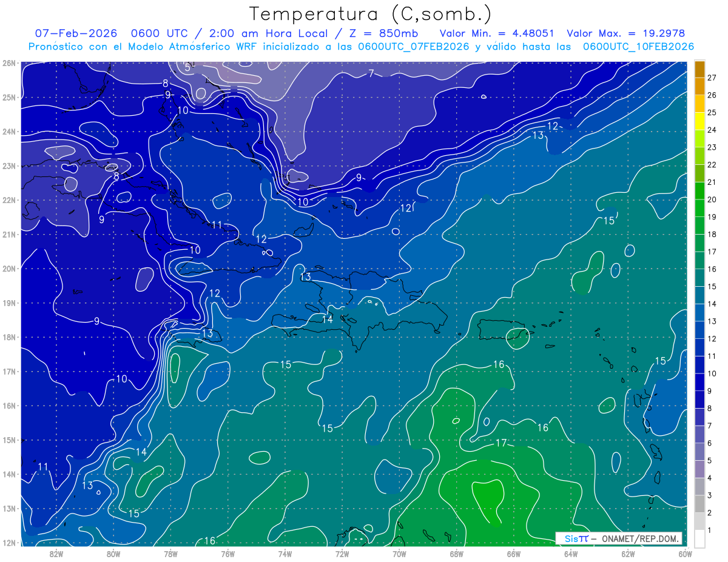Click the "5" isotherm contour label

point(187,67)
